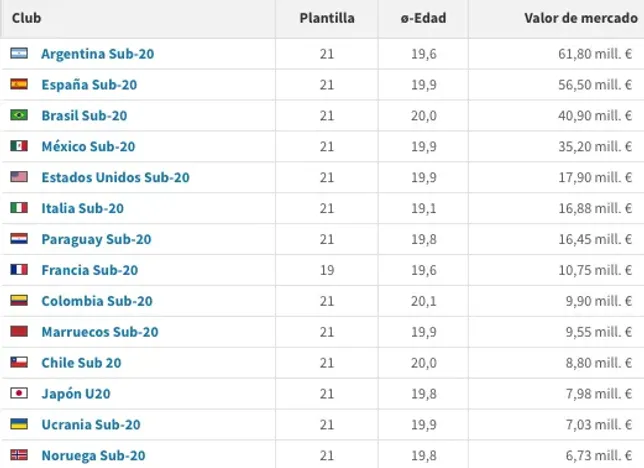Click the Argentina flag icon
This screenshot has width=644, height=468.
19,54
